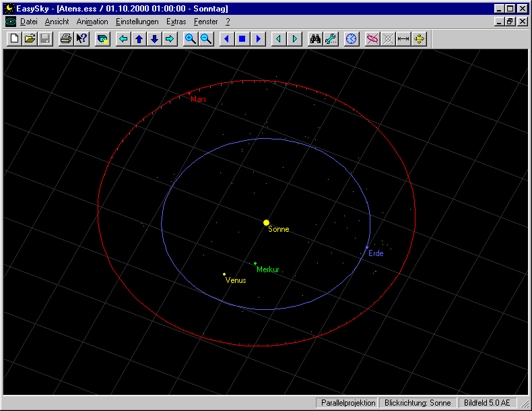Click the context help arrow-question icon
Image resolution: width=532 pixels, height=411 pixels.
[81, 39]
